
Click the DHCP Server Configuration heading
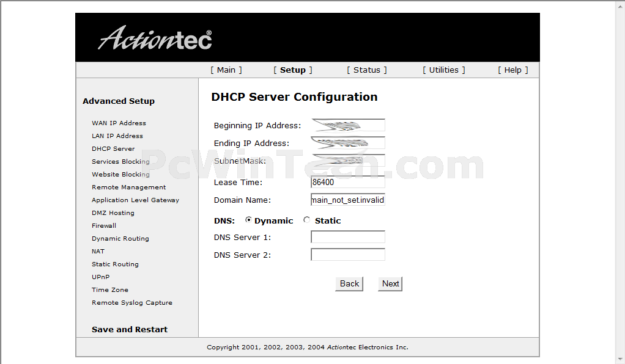(294, 96)
